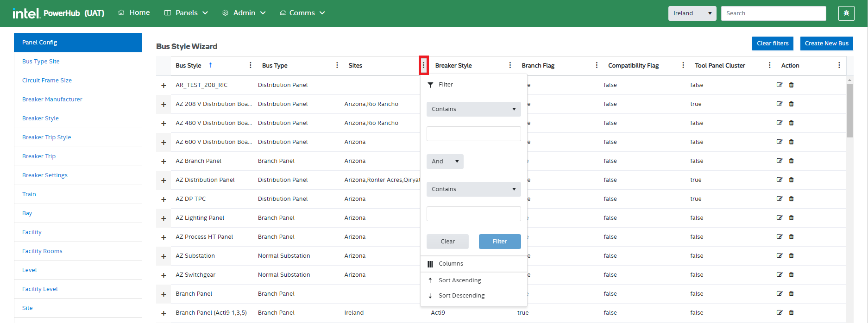Open the Panels menu

tap(186, 13)
